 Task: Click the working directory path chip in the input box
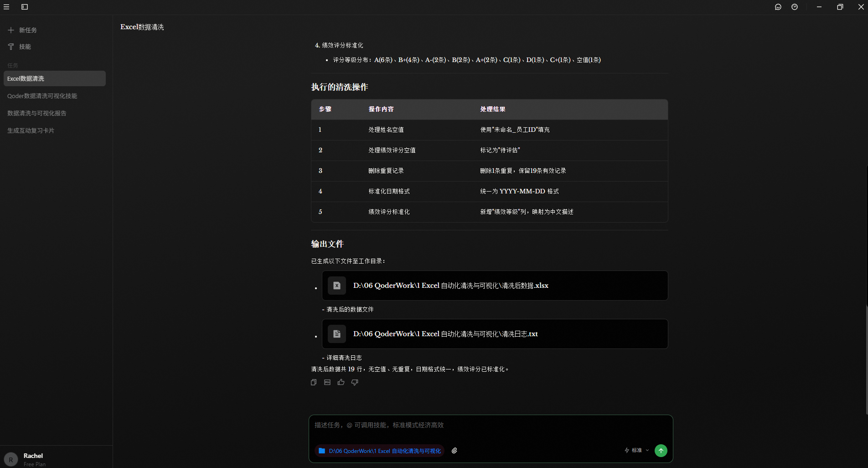pos(380,451)
